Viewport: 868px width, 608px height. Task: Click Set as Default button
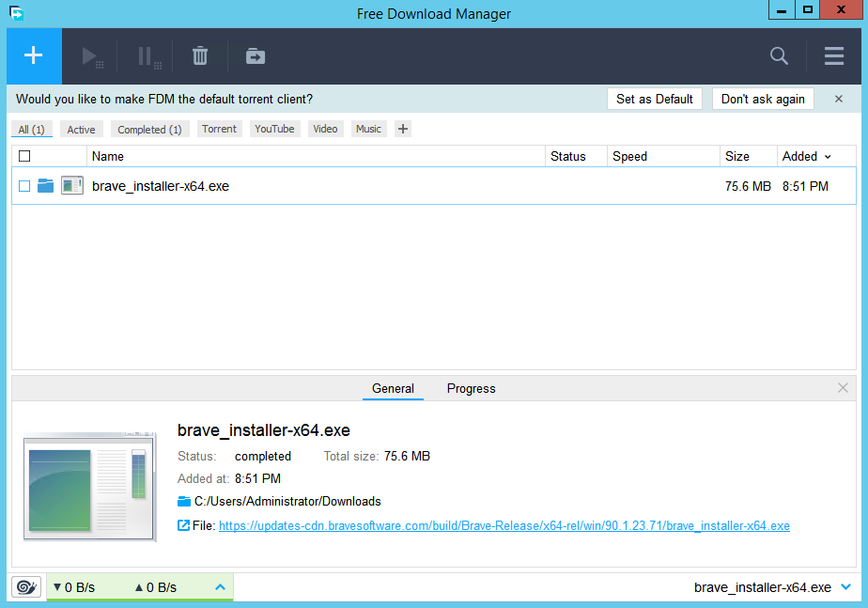pyautogui.click(x=655, y=99)
